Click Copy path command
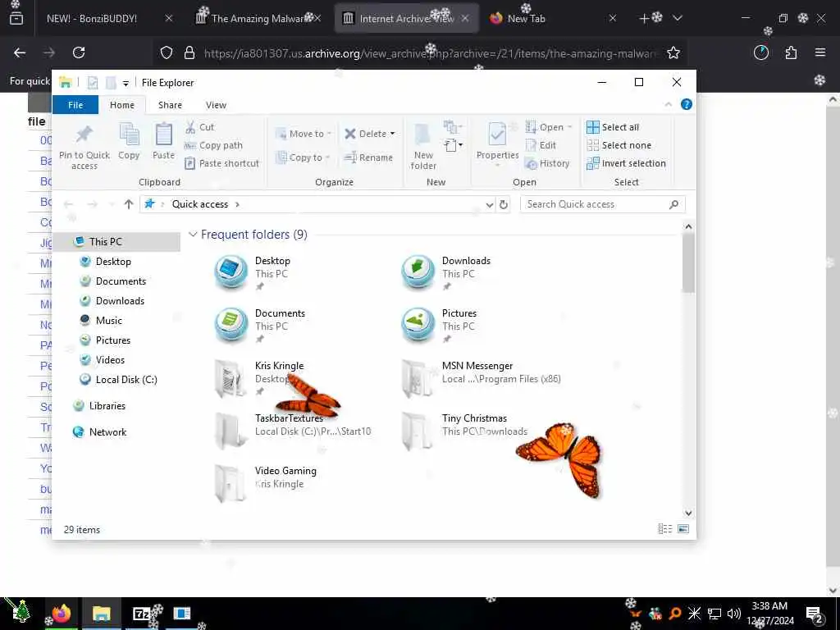 click(x=213, y=145)
